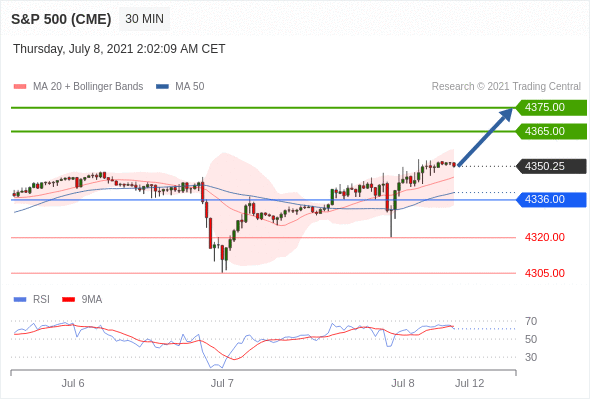Click the 4305.00 support label
Image resolution: width=590 pixels, height=400 pixels.
click(x=545, y=273)
